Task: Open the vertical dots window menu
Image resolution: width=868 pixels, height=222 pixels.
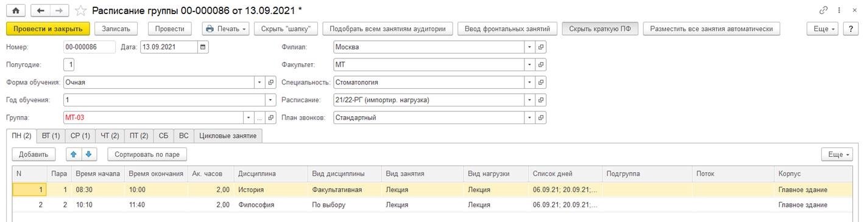Action: click(840, 10)
